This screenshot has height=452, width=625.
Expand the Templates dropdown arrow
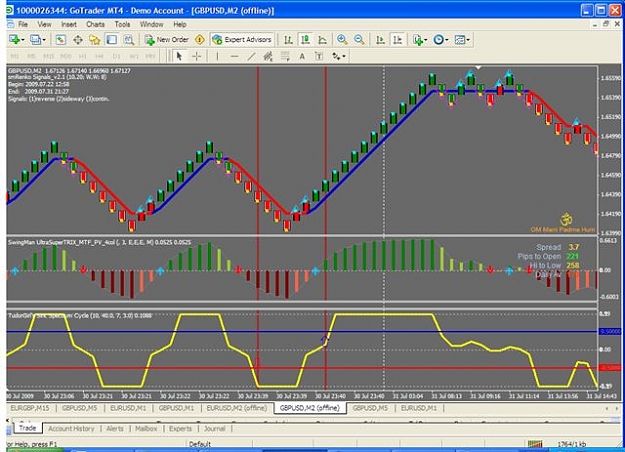tap(468, 40)
